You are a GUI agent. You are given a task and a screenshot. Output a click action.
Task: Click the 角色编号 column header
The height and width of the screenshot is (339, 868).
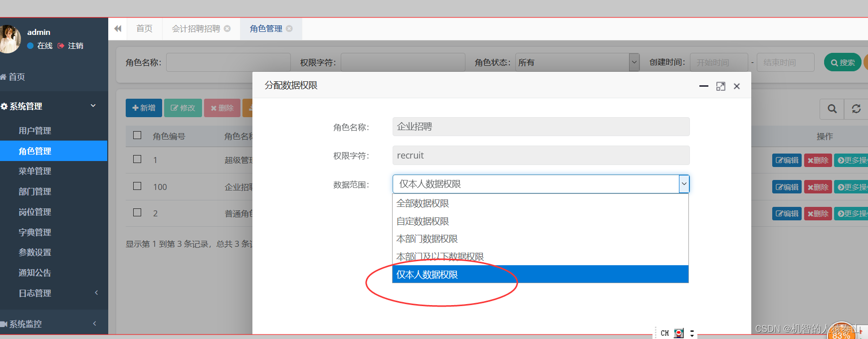pyautogui.click(x=169, y=136)
